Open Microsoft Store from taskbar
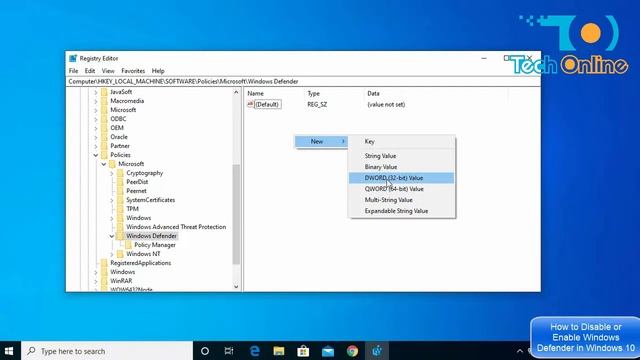This screenshot has width=640, height=360. (x=303, y=351)
